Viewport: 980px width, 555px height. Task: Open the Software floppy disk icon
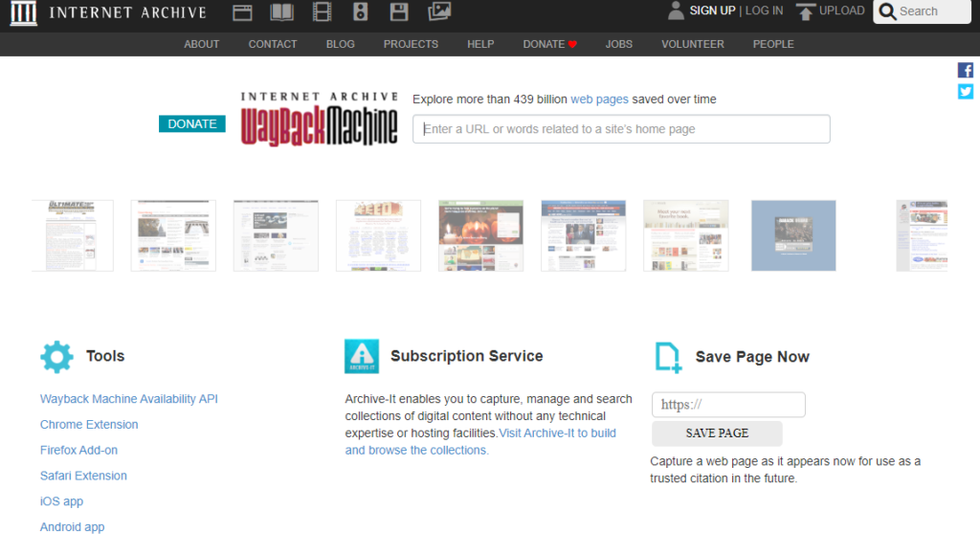coord(399,12)
